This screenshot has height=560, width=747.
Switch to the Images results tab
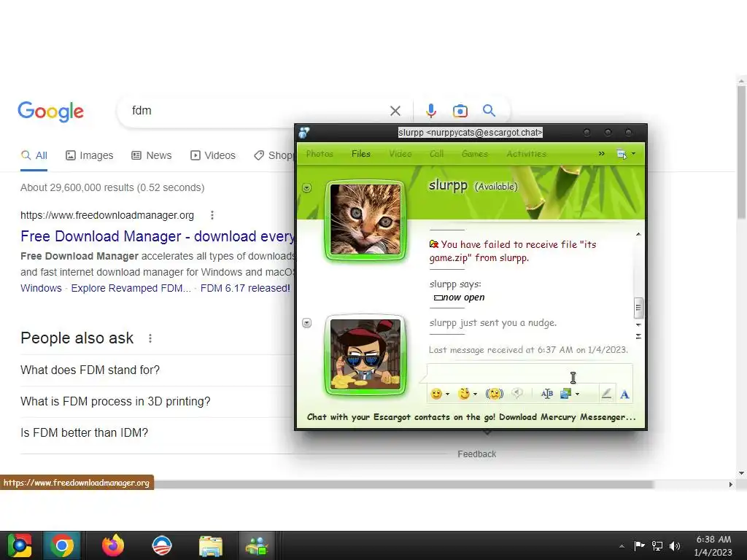(89, 155)
